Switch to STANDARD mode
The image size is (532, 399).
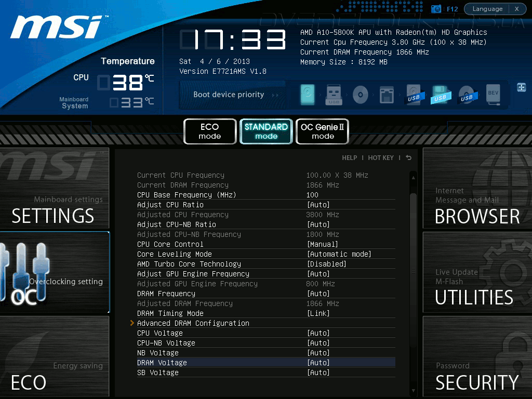266,131
